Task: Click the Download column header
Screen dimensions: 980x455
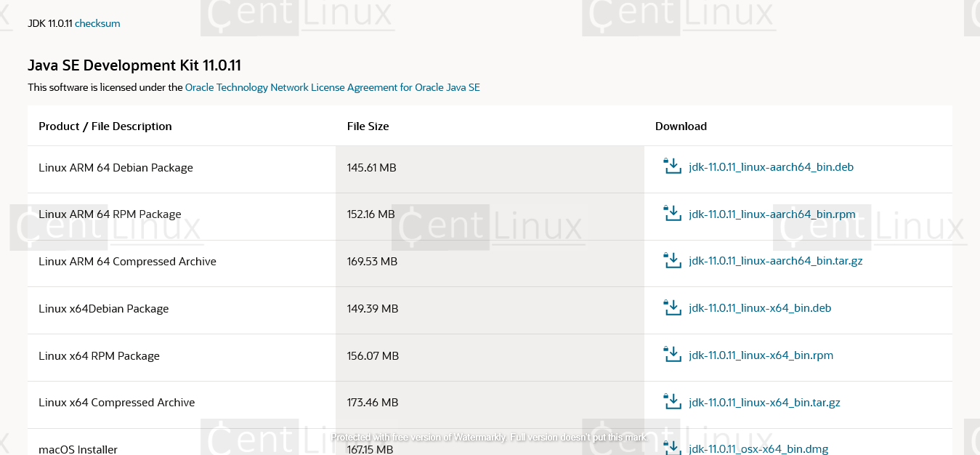Action: 681,126
